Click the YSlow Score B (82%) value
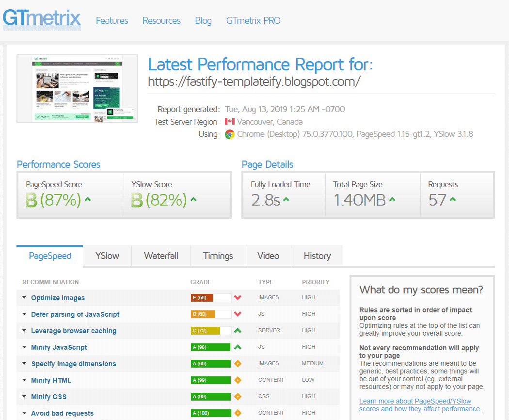This screenshot has width=509, height=420. 159,200
